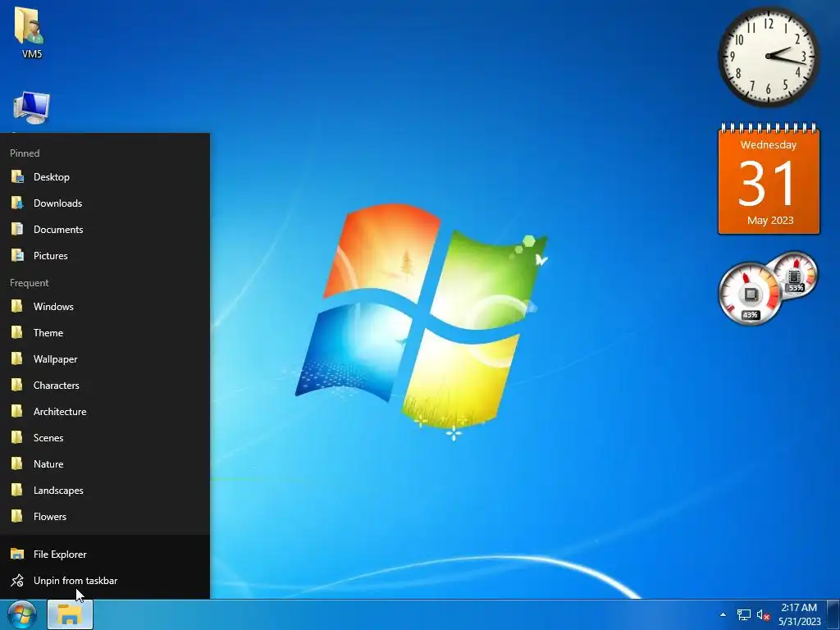Click the Downloads folder icon in jump list
Screen dimensions: 840x630
tap(17, 203)
